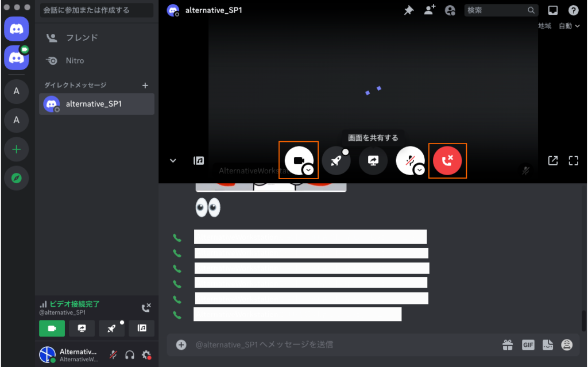
Task: Open the 自動 region dropdown
Action: point(569,26)
